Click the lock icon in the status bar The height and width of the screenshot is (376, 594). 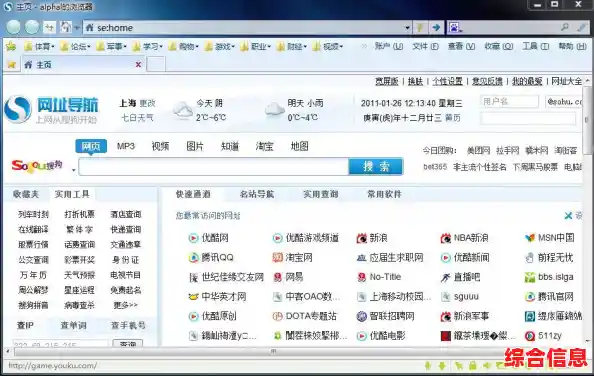tap(472, 366)
